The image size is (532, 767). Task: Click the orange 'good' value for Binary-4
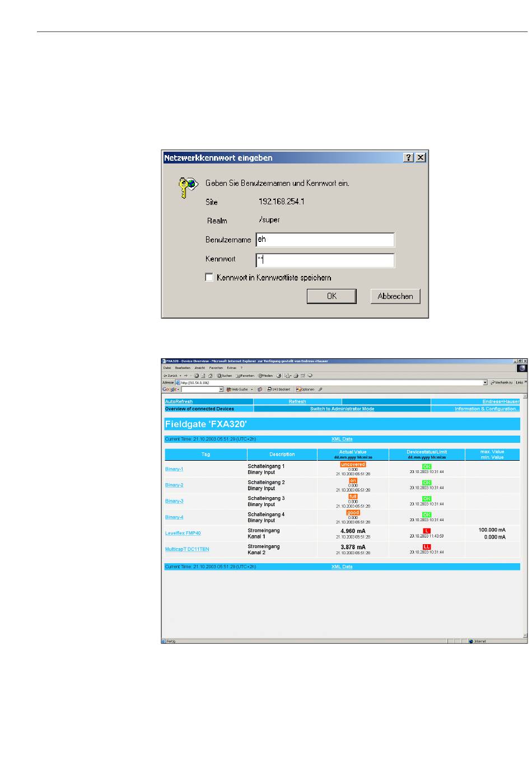pos(353,513)
